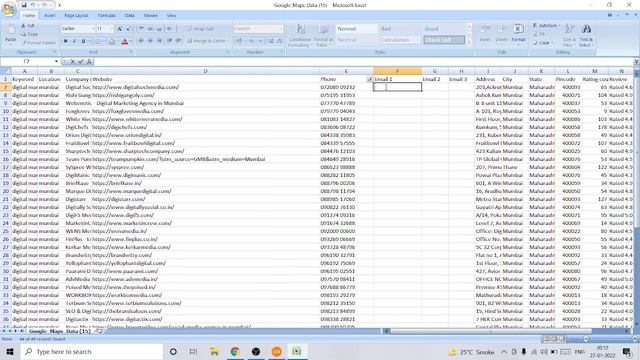
Task: Switch to the Data tab
Action: (130, 16)
